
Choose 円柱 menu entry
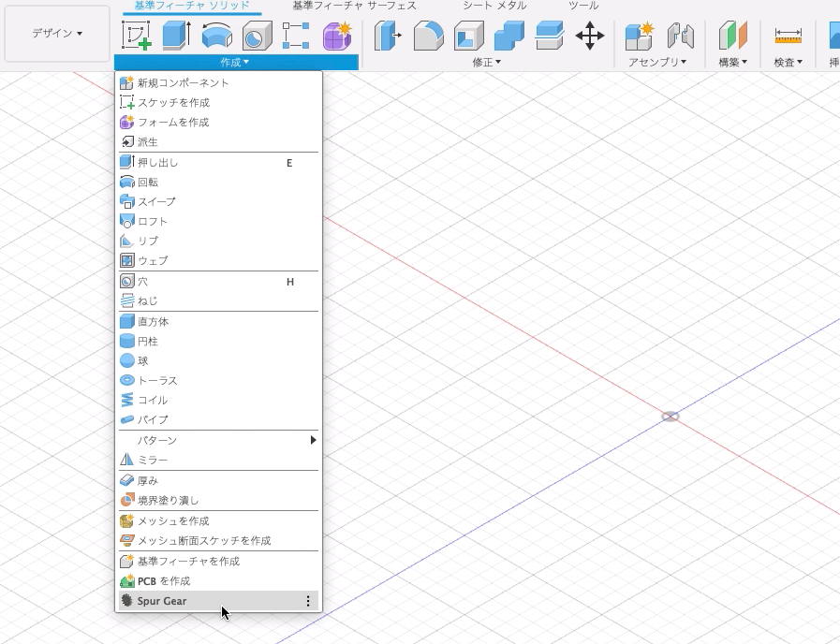click(218, 341)
